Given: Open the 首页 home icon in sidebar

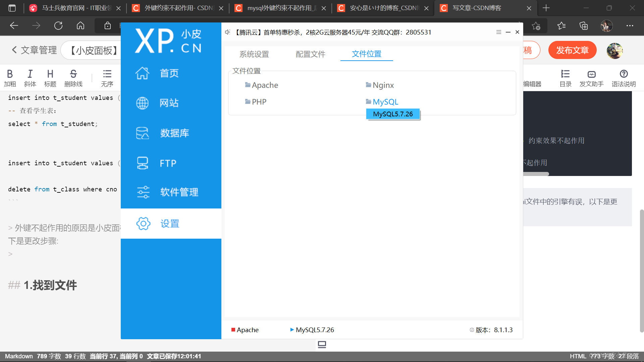Looking at the screenshot, I should (x=143, y=73).
